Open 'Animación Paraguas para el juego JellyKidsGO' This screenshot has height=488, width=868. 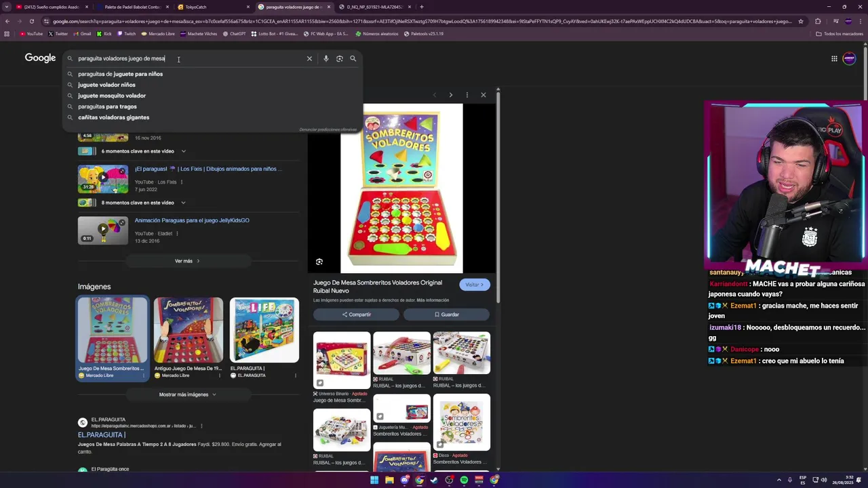click(192, 220)
